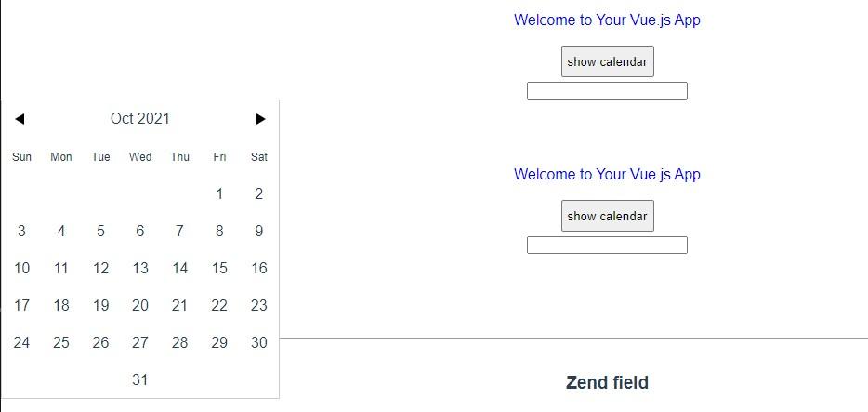This screenshot has height=412, width=868.
Task: Advance to next month with right arrow
Action: (x=260, y=119)
